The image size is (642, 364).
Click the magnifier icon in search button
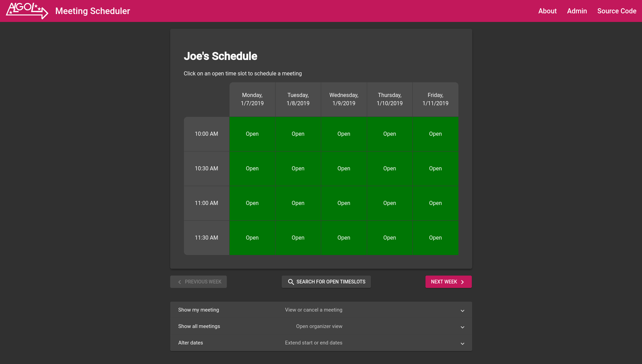point(291,282)
